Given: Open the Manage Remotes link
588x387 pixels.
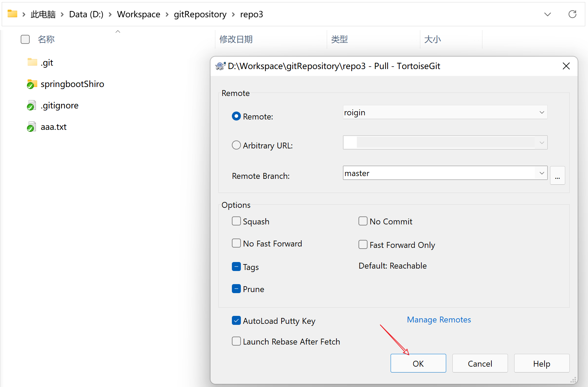Looking at the screenshot, I should (x=439, y=320).
